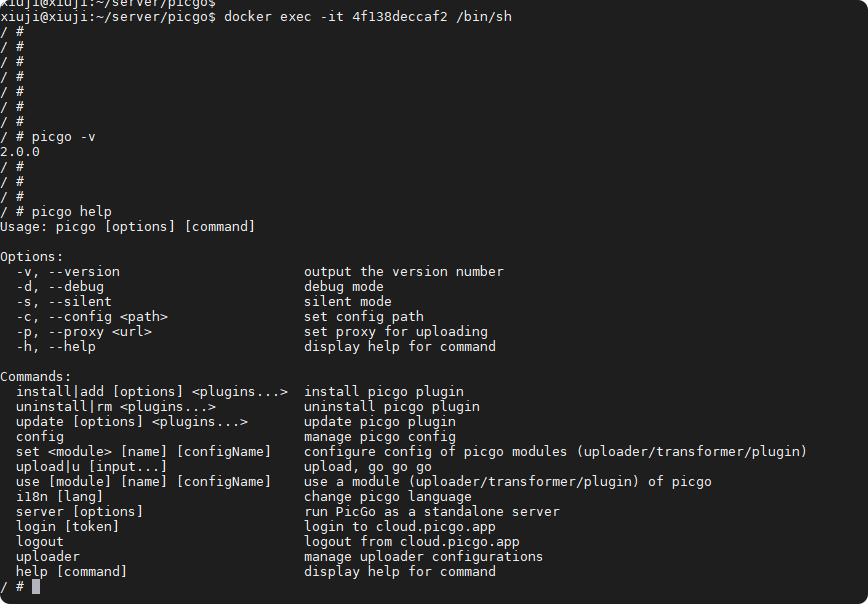Click the '-c, --config <path>' option
Image resolution: width=868 pixels, height=604 pixels.
92,317
